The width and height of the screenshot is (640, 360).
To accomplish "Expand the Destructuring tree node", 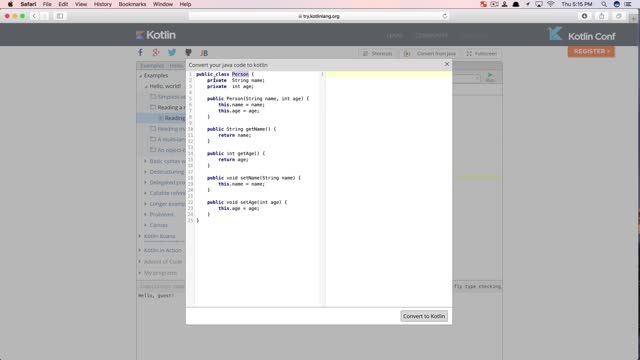I will click(x=145, y=172).
